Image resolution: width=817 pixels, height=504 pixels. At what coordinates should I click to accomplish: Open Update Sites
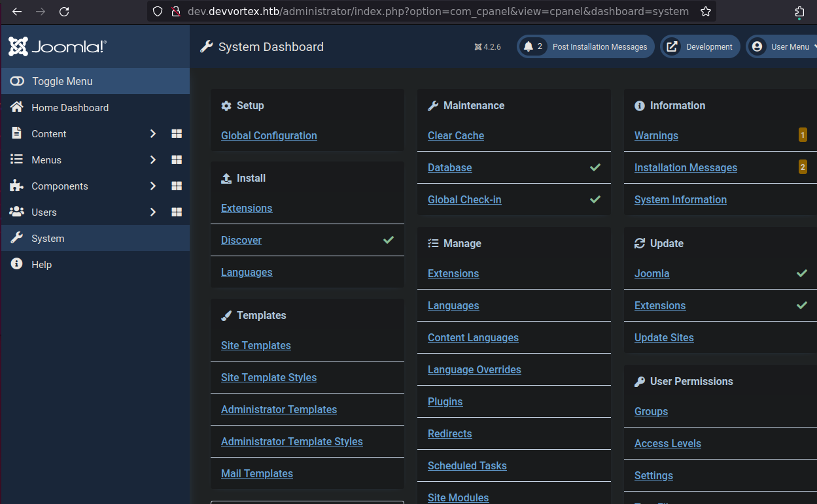point(664,337)
